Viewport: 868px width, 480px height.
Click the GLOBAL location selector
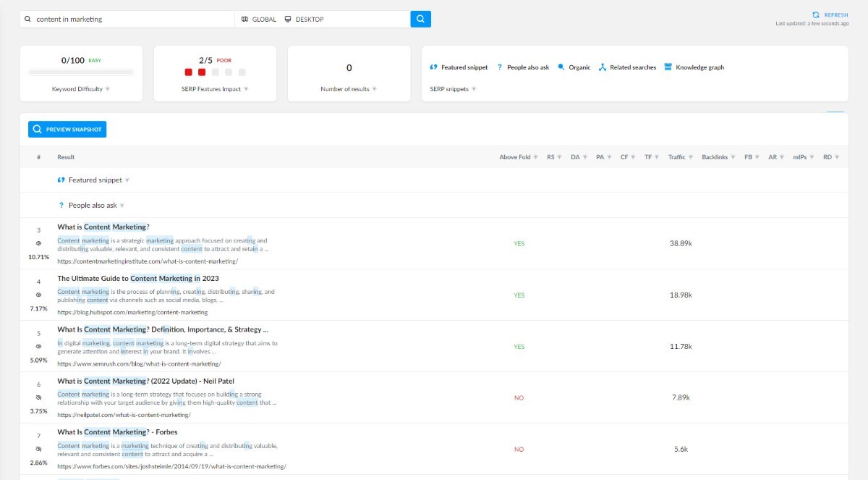tap(258, 20)
